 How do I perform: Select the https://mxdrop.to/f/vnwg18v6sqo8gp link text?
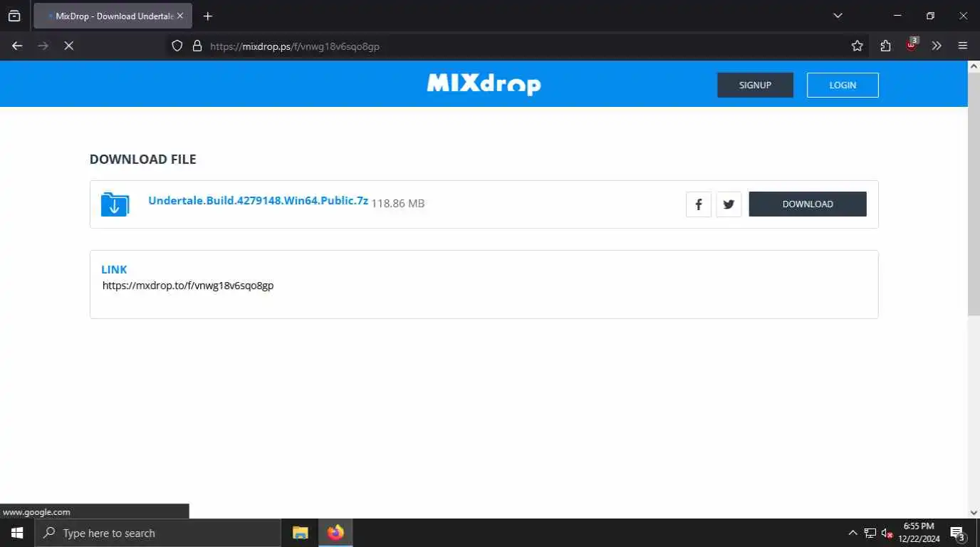(188, 286)
